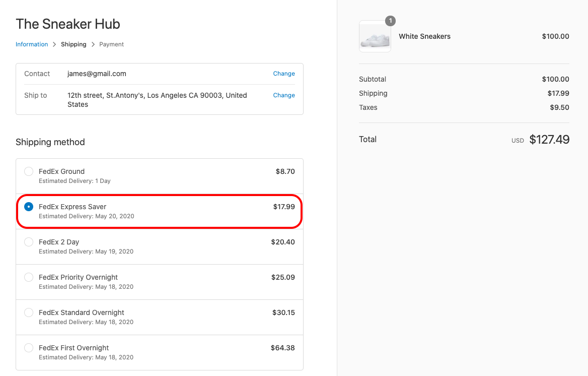Click the $17.99 Express Saver price in list

pos(284,207)
